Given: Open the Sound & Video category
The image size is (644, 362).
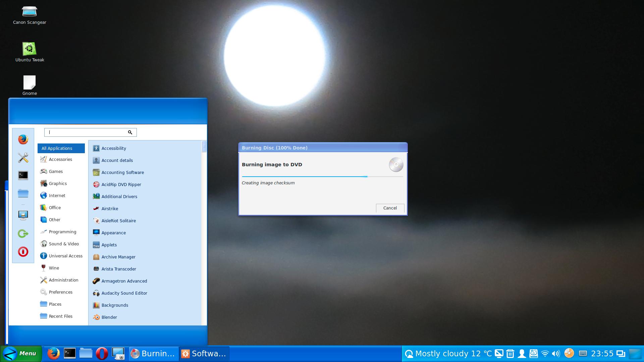Looking at the screenshot, I should tap(64, 244).
